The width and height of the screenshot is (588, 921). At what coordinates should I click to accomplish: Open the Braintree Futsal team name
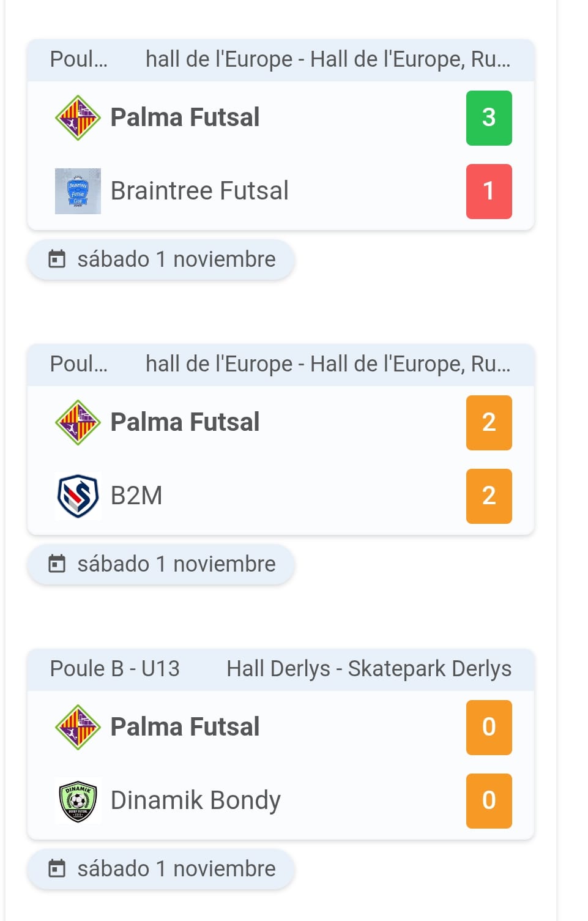[x=199, y=191]
